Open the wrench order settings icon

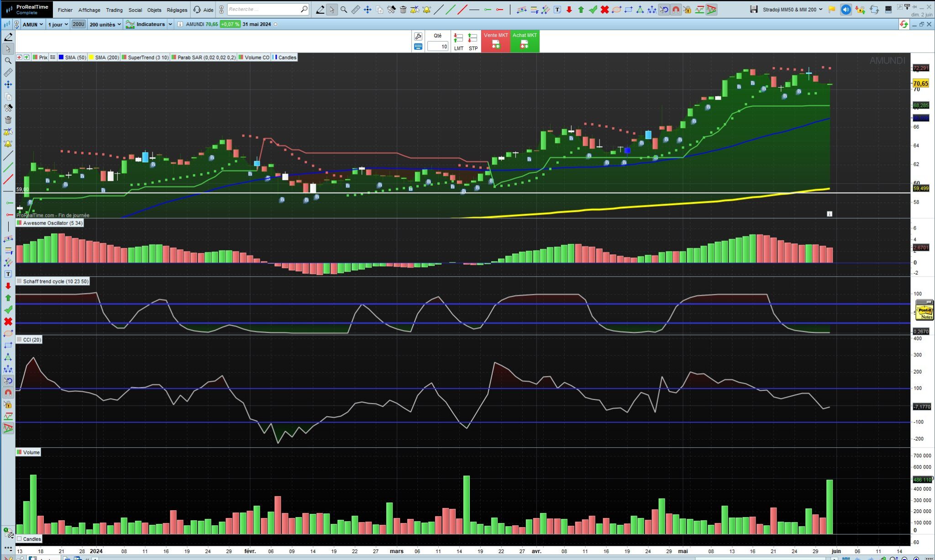(418, 36)
